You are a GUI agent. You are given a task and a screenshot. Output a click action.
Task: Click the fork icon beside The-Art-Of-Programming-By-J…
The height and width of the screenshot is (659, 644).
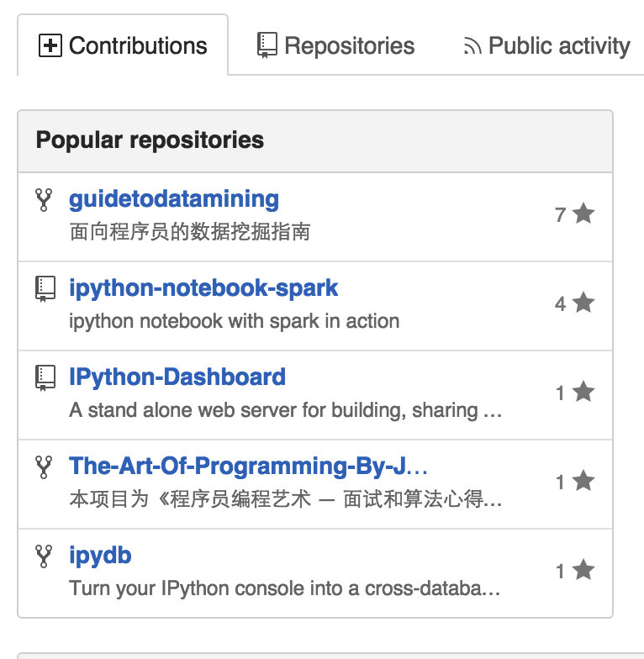click(45, 467)
